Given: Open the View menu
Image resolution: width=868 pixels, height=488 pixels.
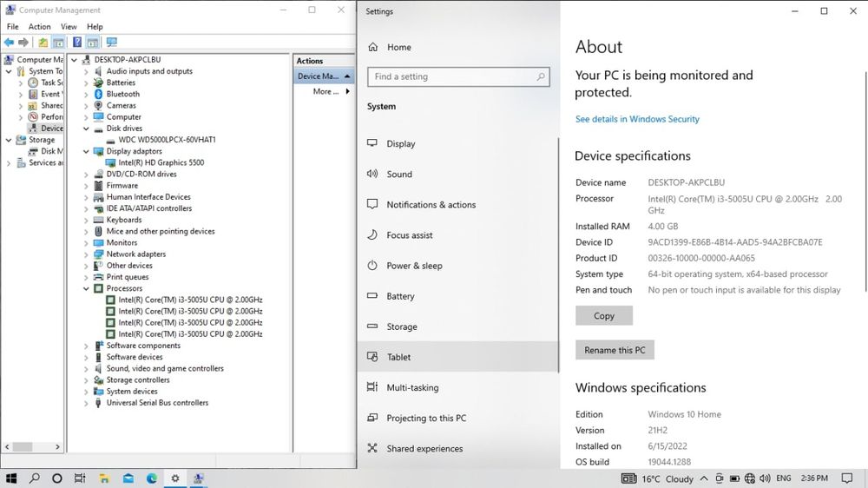Looking at the screenshot, I should (69, 27).
